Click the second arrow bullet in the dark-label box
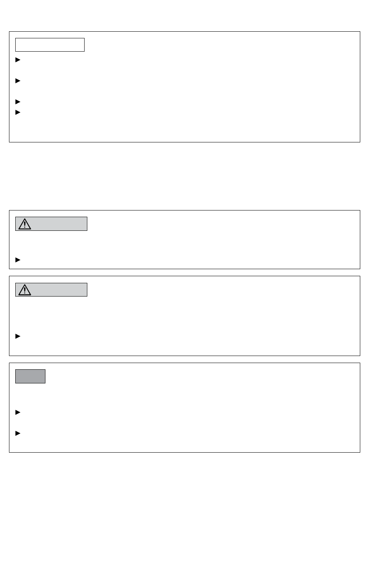Screen dimensions: 372x588 point(18,433)
